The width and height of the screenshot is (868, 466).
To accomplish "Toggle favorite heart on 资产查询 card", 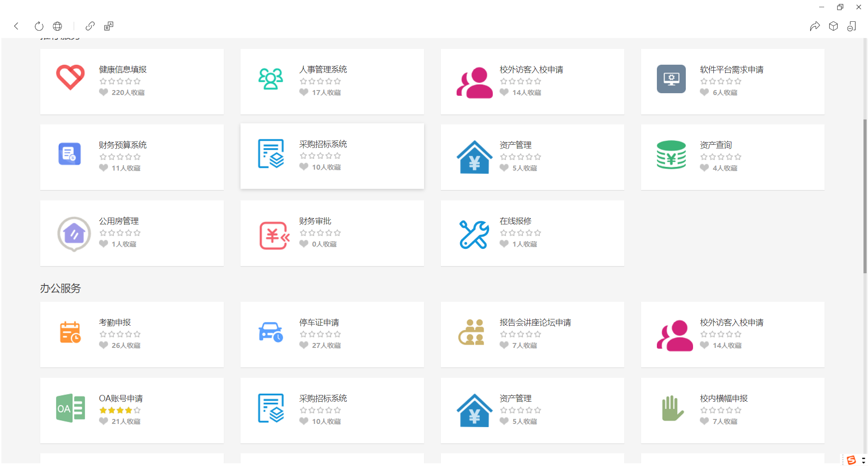I will click(704, 168).
